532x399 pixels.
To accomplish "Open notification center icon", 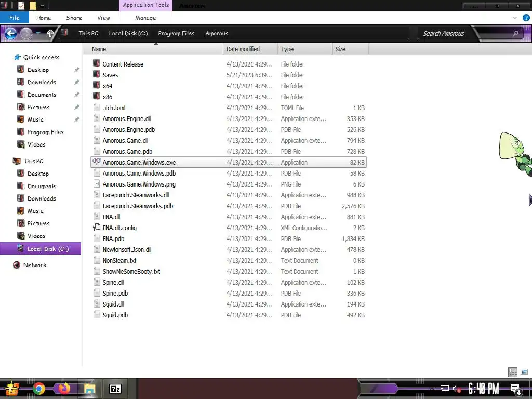I will [516, 389].
